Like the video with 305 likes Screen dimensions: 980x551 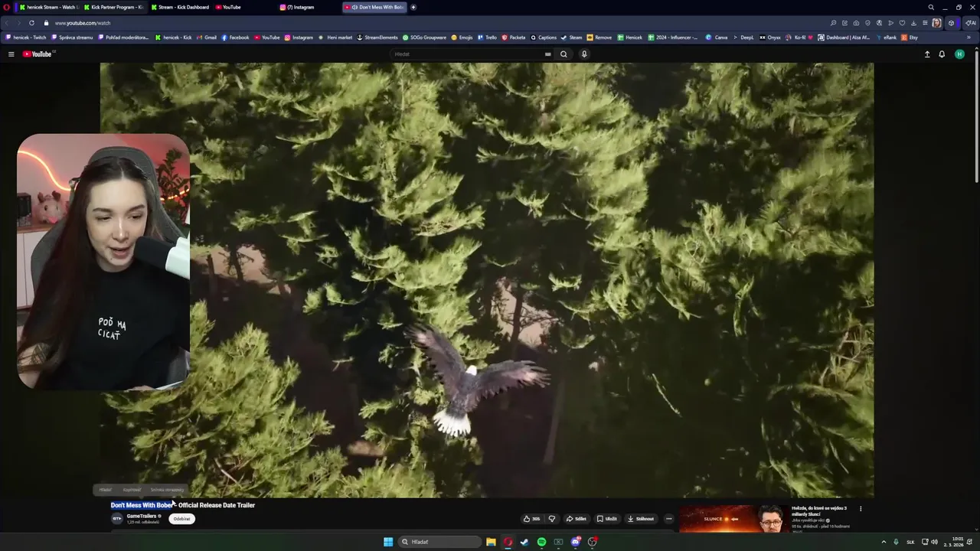(531, 519)
